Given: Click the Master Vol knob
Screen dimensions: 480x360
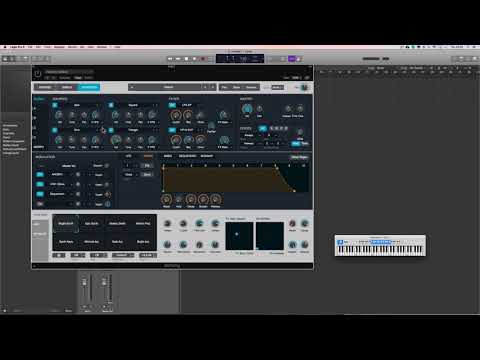Looking at the screenshot, I should coord(247,109).
